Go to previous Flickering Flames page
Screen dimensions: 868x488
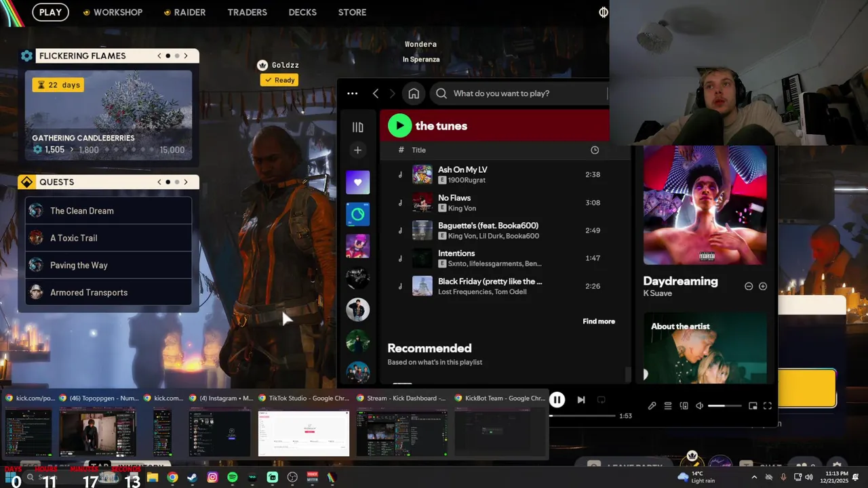[x=159, y=56]
